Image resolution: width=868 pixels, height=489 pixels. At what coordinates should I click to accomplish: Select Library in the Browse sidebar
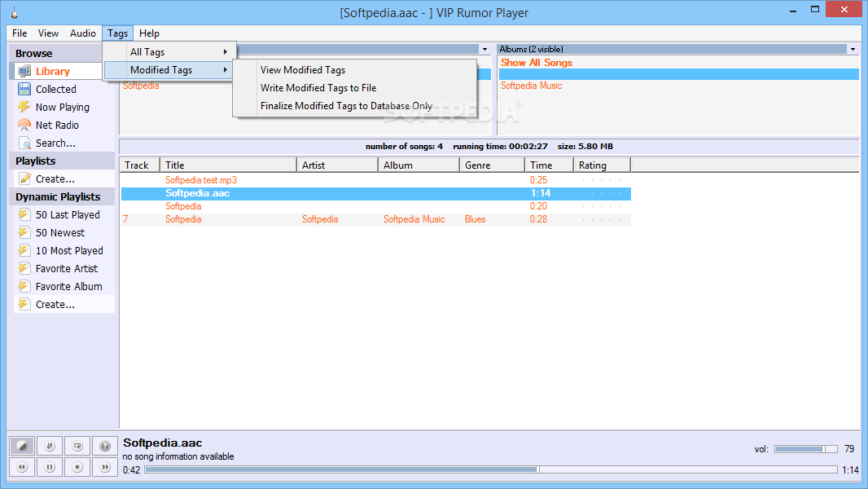53,72
